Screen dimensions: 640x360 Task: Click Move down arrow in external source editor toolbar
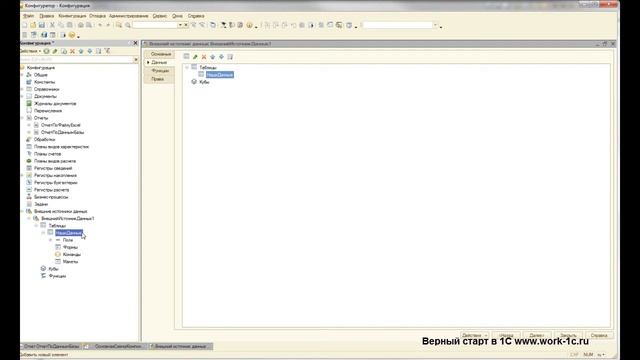(x=221, y=57)
